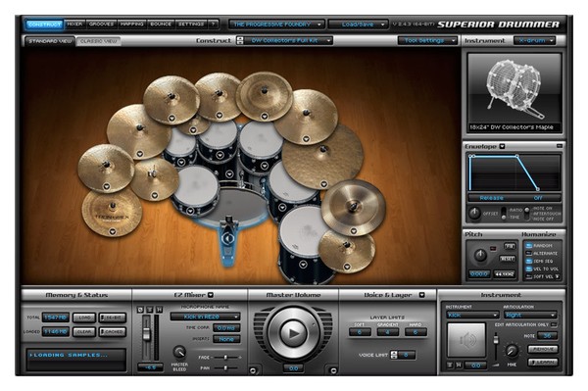This screenshot has width=588, height=391.
Task: Expand the EZ Mixer menu arrow
Action: [211, 295]
